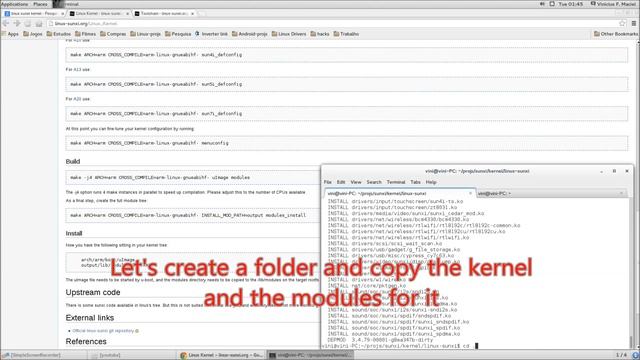Open the Pesquisa bookmark folder
Viewport: 640px width, 360px height.
(178, 34)
